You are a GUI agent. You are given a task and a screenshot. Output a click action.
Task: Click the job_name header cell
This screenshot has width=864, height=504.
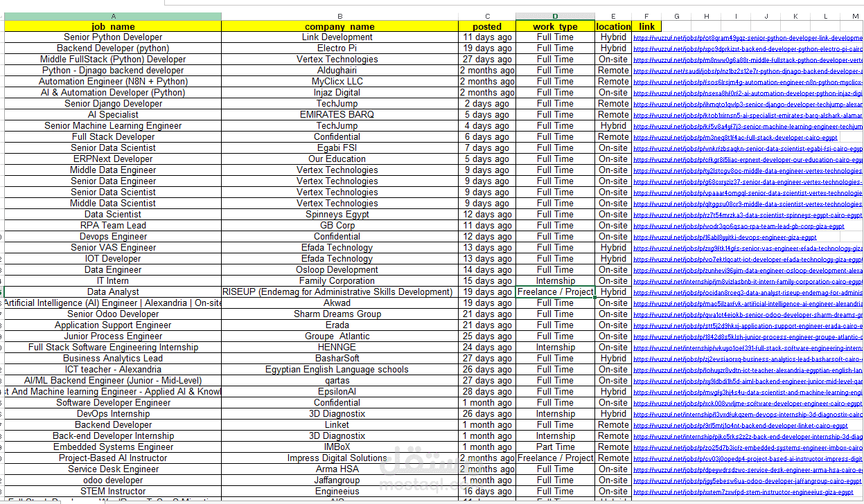(113, 26)
